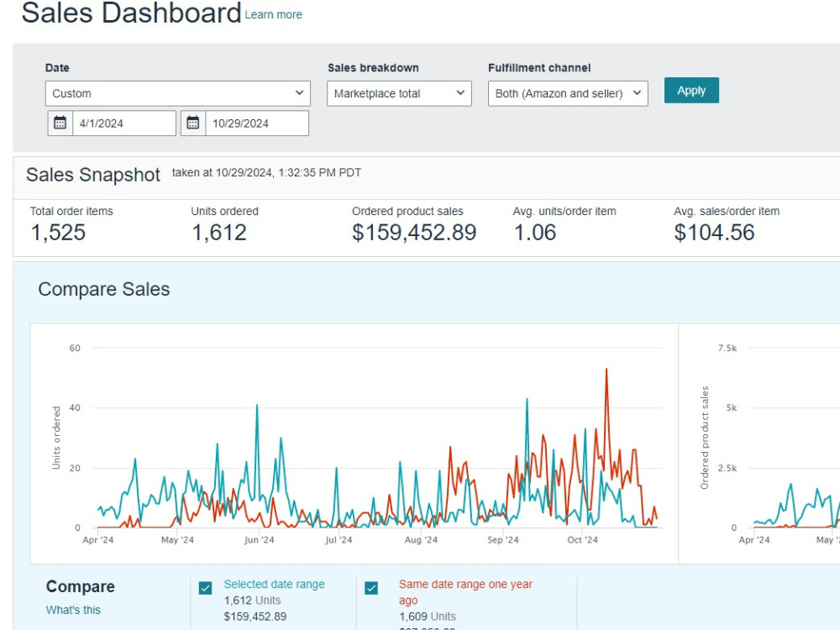This screenshot has width=840, height=630.
Task: Open the What's this link
Action: point(73,610)
